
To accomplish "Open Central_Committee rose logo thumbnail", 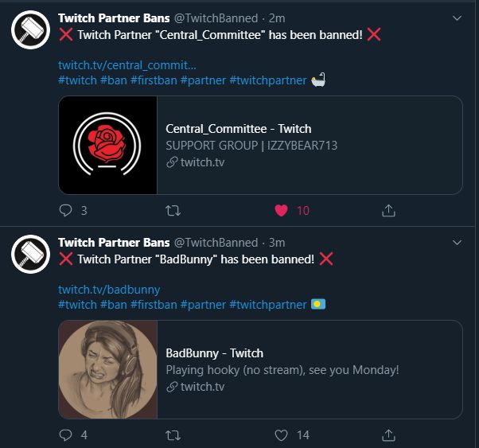I will pyautogui.click(x=108, y=146).
